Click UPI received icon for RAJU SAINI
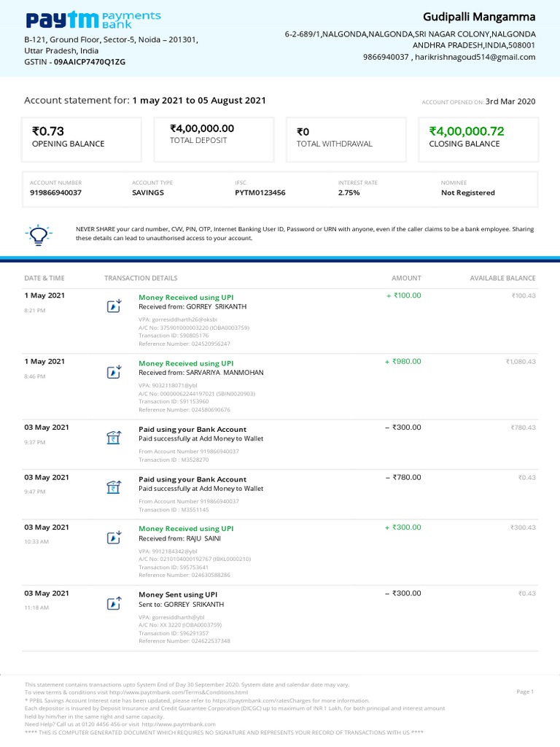Image resolution: width=560 pixels, height=747 pixels. tap(114, 538)
